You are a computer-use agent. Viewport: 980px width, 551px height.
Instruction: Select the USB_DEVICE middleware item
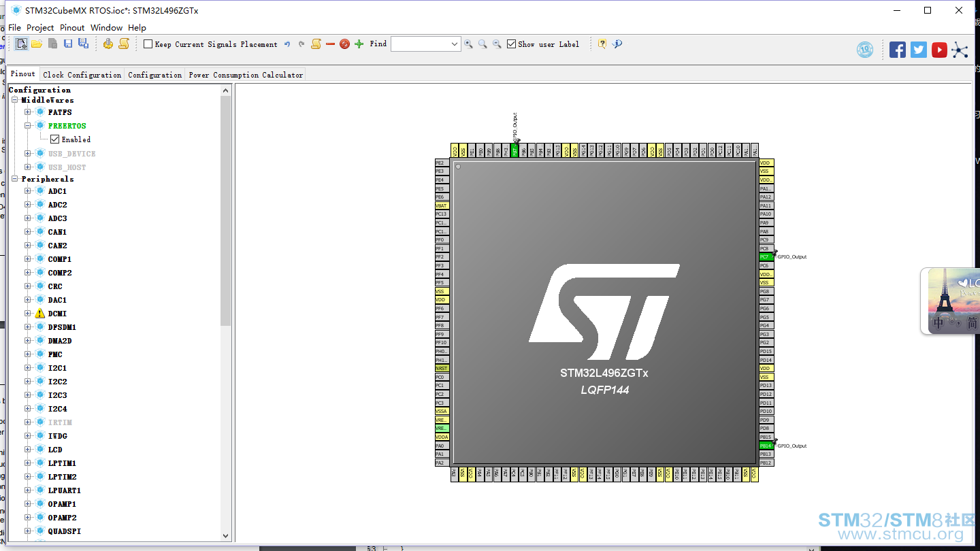coord(71,154)
